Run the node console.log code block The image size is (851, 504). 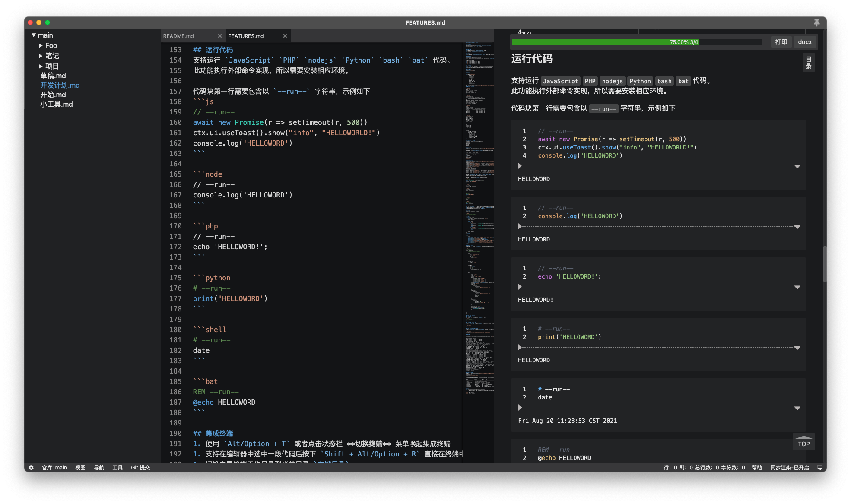(520, 226)
